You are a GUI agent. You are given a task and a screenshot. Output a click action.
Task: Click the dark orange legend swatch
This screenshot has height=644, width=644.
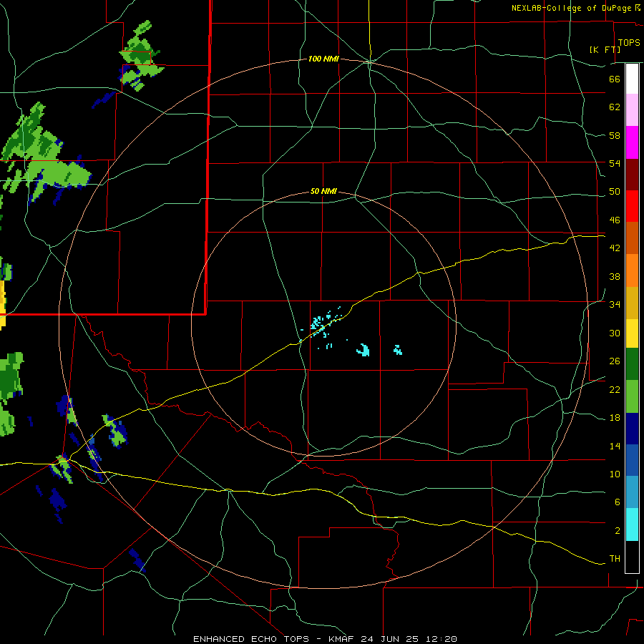click(x=632, y=238)
